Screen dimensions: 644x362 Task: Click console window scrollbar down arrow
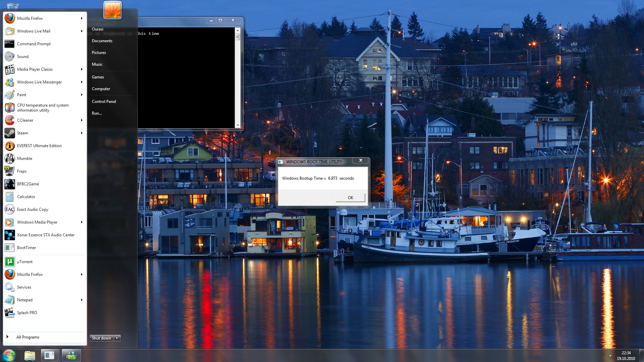click(238, 125)
